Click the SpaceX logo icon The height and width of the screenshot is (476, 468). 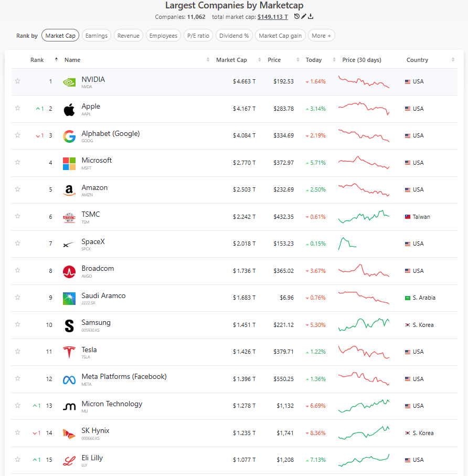69,245
